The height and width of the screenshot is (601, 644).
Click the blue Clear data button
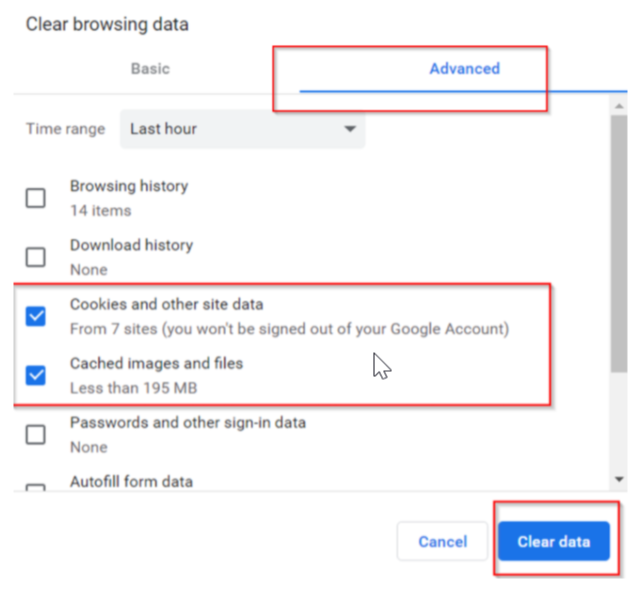pyautogui.click(x=553, y=542)
